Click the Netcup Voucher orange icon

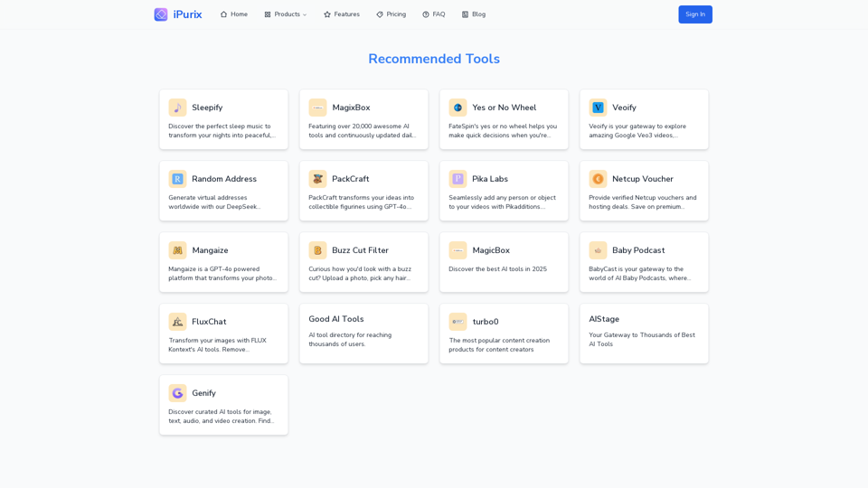[598, 179]
